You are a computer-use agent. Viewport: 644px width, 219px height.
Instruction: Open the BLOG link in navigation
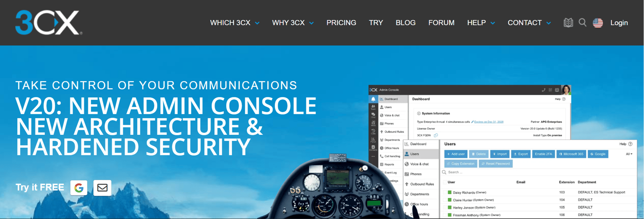[x=406, y=23]
